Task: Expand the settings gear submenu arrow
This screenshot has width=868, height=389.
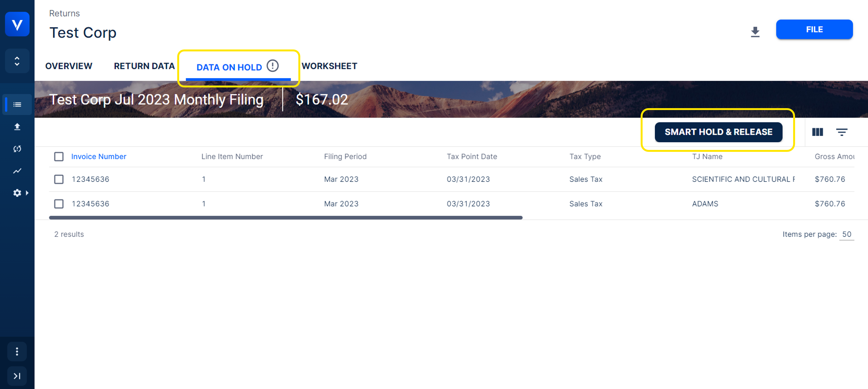Action: coord(27,193)
